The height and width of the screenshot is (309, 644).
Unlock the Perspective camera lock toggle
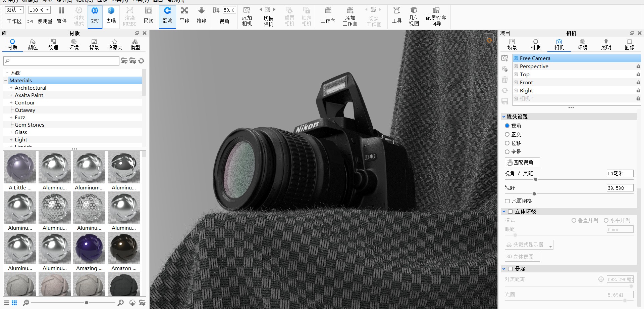coord(638,67)
